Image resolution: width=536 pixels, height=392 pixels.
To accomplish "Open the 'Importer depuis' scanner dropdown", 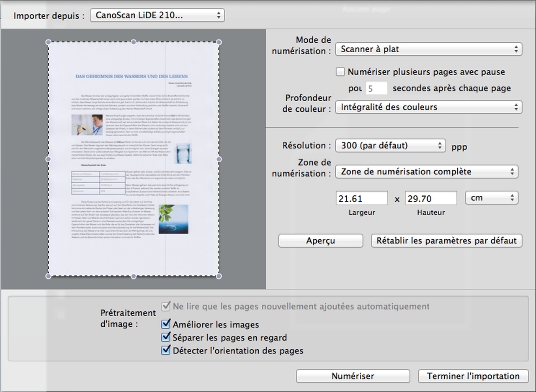I will point(157,15).
